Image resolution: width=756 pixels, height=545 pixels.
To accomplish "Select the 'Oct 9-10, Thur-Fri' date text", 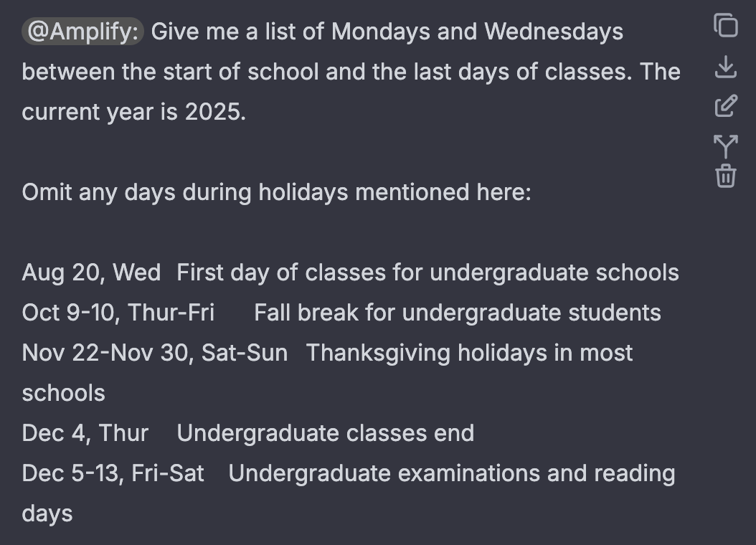I will (118, 313).
